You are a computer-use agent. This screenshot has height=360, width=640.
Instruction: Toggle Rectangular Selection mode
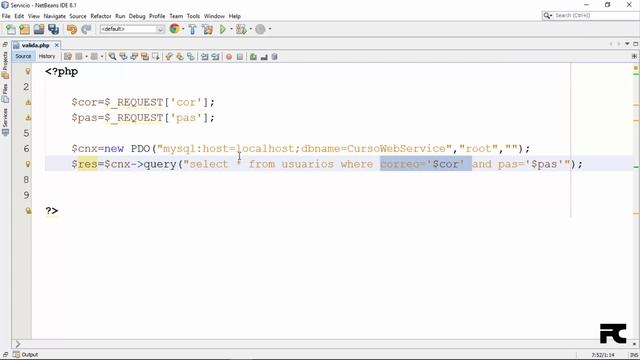(x=156, y=57)
